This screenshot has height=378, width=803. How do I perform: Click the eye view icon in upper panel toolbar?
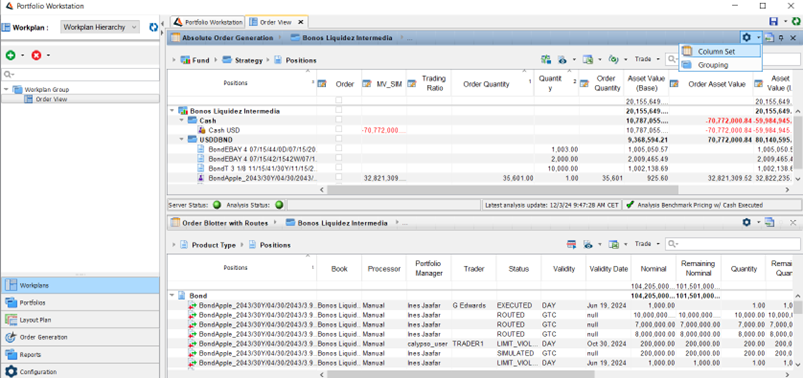562,59
